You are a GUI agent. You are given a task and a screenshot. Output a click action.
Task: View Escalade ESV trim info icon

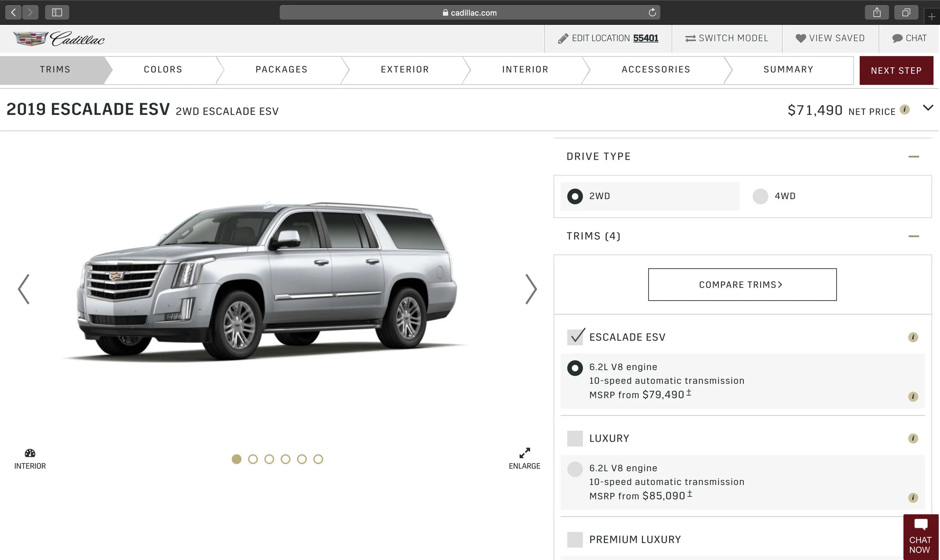[x=913, y=337]
